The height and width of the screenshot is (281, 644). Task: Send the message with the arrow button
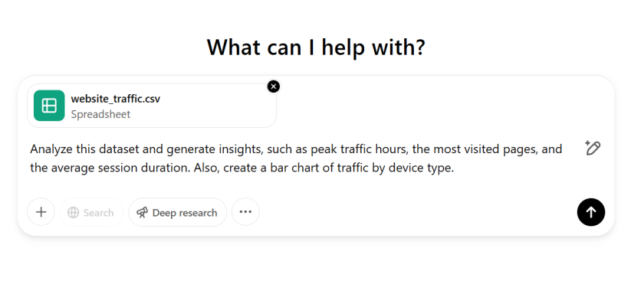point(590,212)
